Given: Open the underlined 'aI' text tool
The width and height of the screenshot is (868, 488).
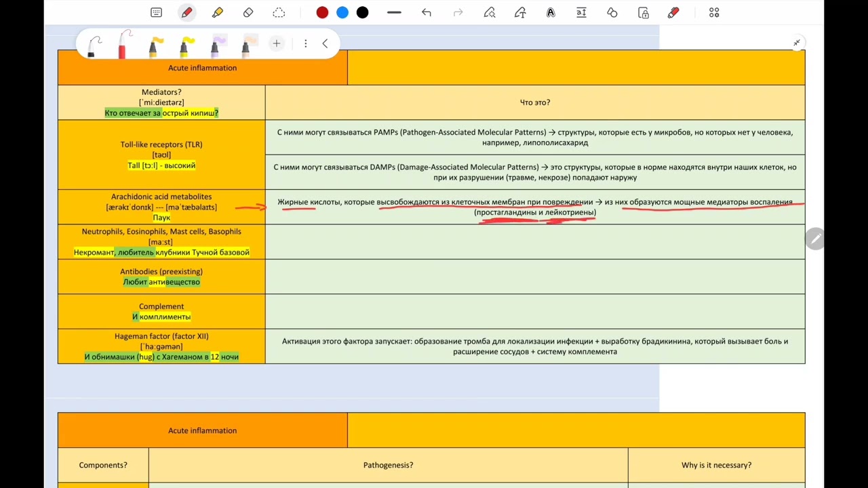Looking at the screenshot, I should click(581, 13).
